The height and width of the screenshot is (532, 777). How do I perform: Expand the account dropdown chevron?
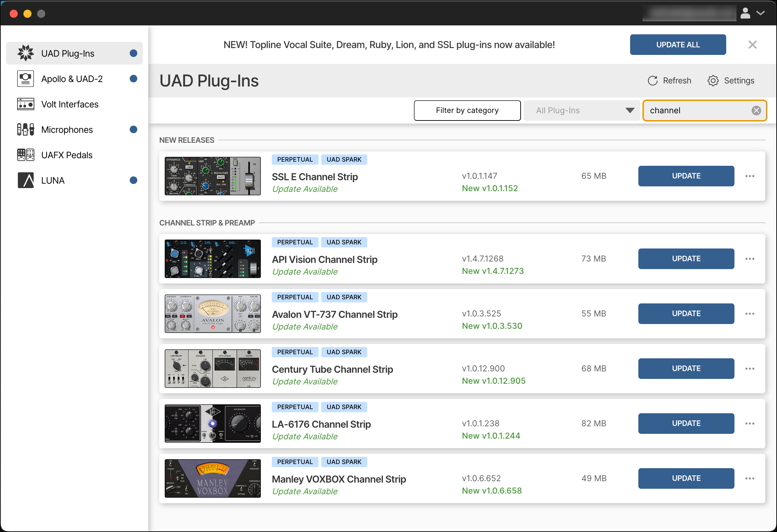coord(761,13)
